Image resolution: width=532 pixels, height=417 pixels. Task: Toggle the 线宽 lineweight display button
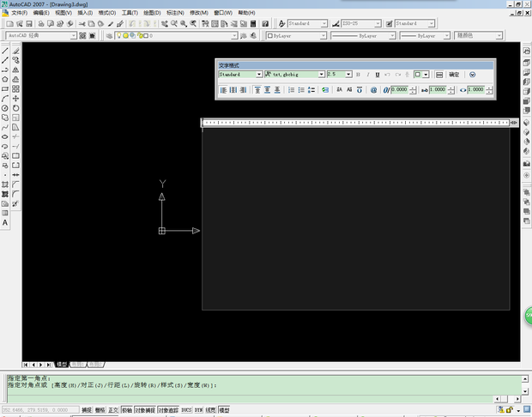coord(211,410)
